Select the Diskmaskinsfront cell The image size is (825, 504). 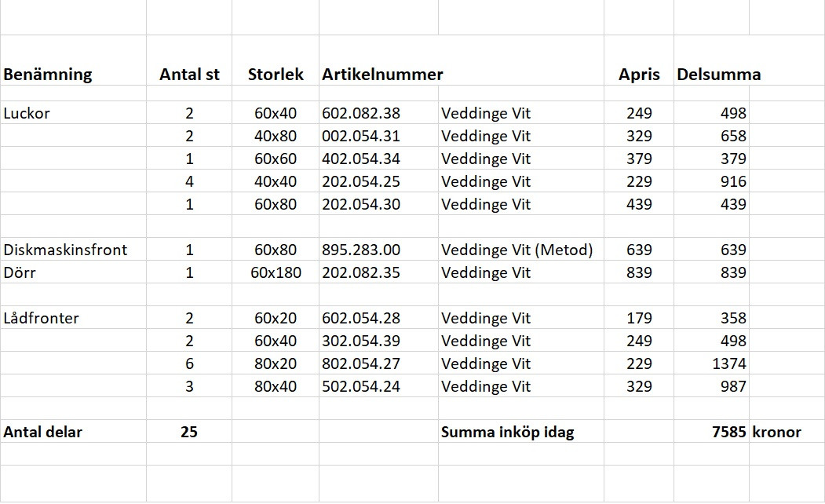coord(73,250)
